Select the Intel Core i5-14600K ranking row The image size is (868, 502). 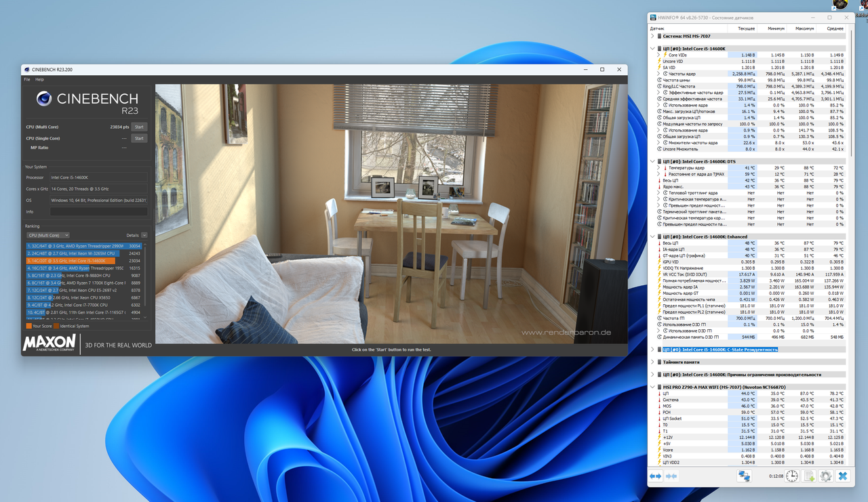click(85, 261)
